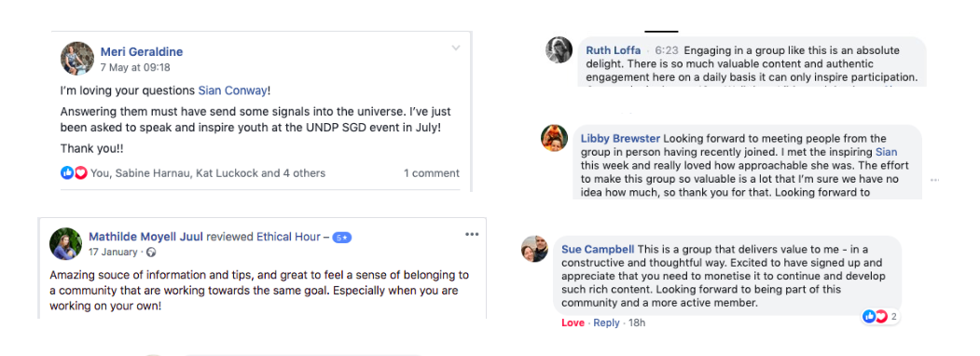Open Libby Brewster's profile avatar
The image size is (980, 356).
click(x=554, y=137)
